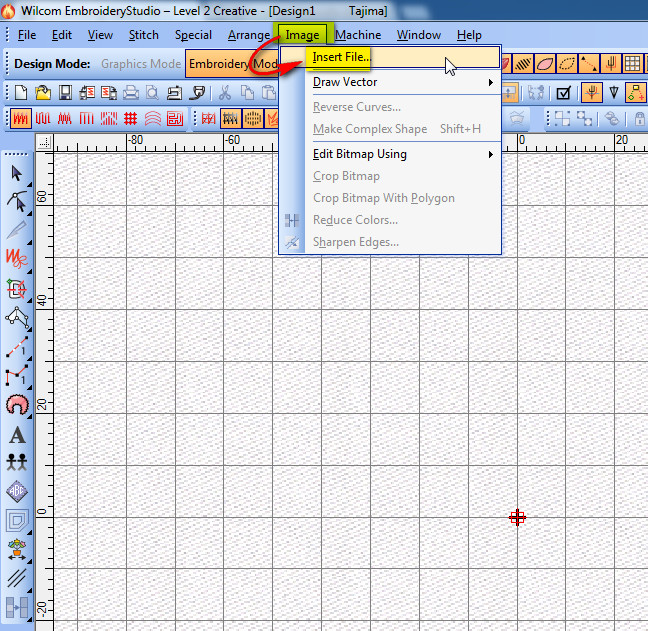Open the Special menu
The height and width of the screenshot is (631, 648).
(x=193, y=35)
